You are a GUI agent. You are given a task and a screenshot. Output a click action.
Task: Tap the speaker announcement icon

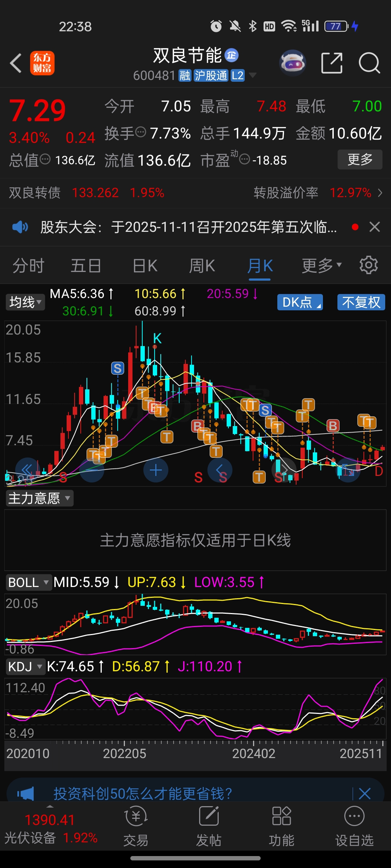tap(20, 227)
